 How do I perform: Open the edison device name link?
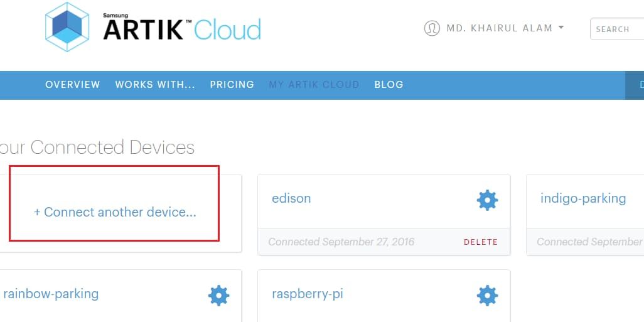pyautogui.click(x=291, y=198)
